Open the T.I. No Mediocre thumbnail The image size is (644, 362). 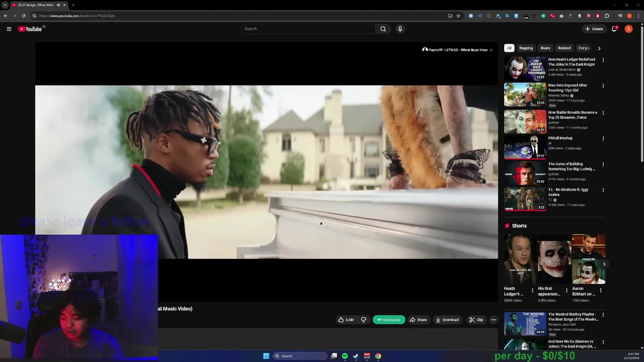tap(525, 199)
